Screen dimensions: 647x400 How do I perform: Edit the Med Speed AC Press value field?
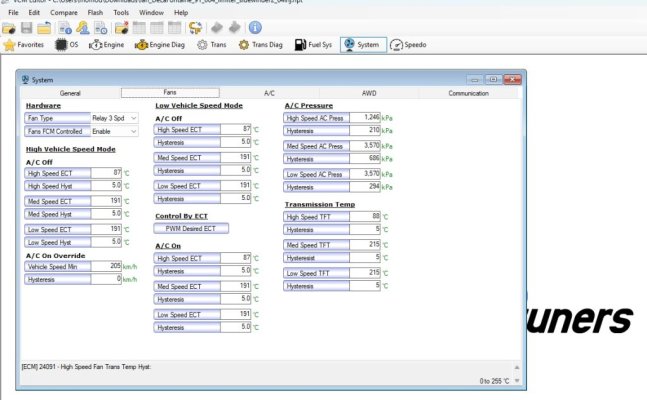[365, 146]
